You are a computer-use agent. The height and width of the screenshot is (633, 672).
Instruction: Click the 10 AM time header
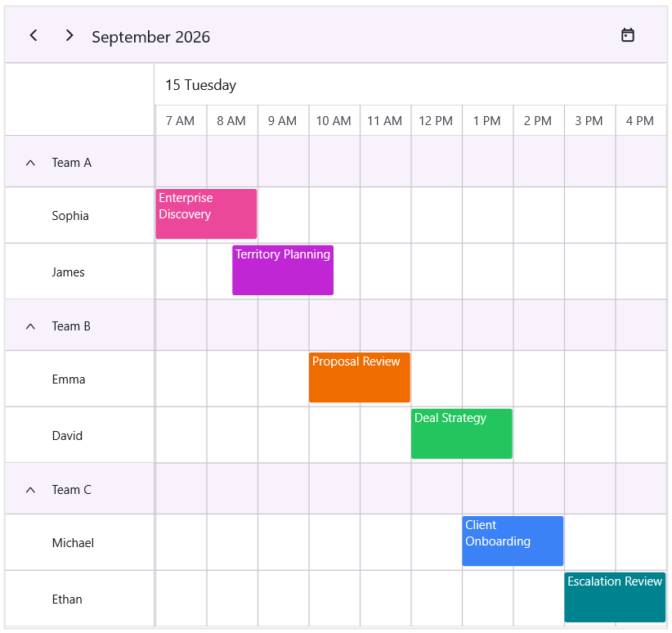point(334,121)
